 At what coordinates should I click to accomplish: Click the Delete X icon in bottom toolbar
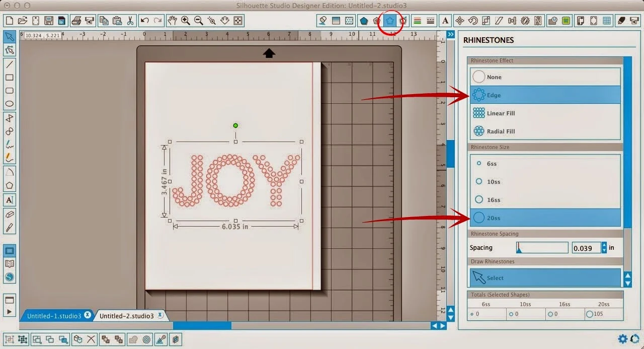[x=91, y=339]
